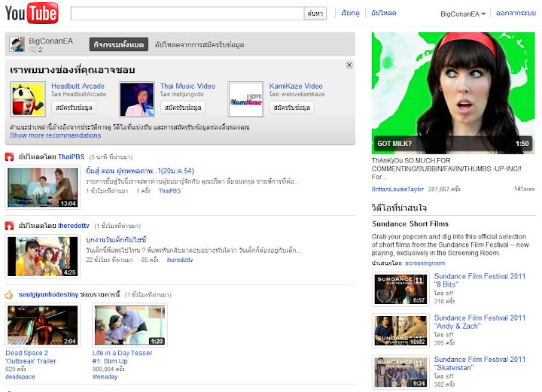Click the KamiKaze channel logo
Screen dimensions: 542x392
click(245, 99)
